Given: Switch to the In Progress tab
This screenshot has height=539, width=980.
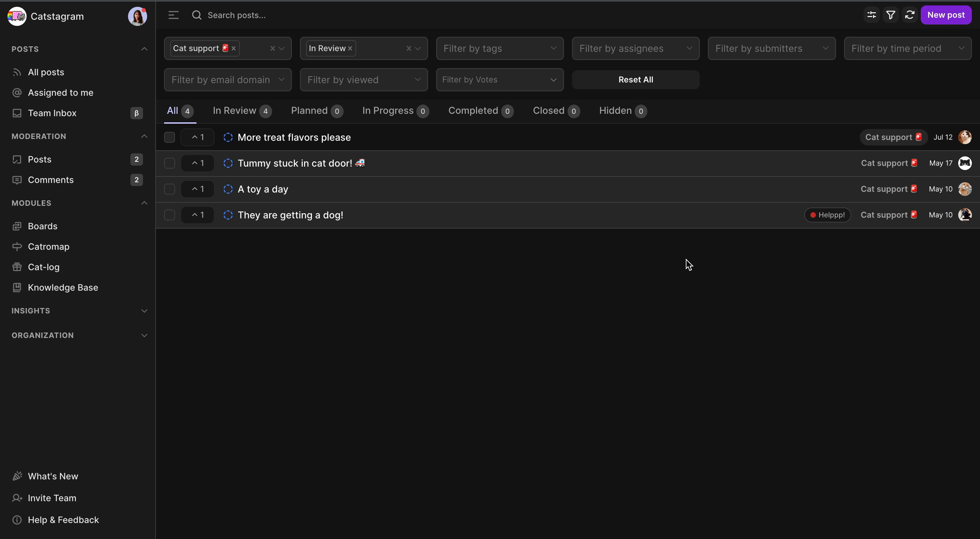Looking at the screenshot, I should tap(395, 111).
